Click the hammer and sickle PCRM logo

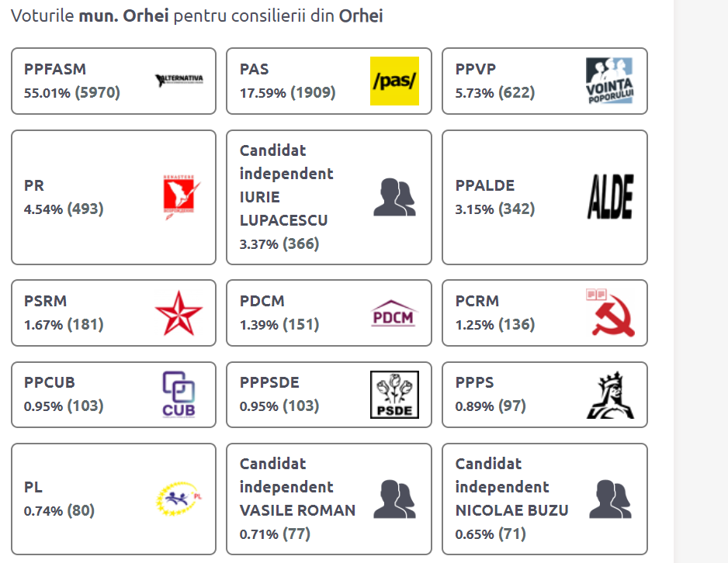point(610,313)
